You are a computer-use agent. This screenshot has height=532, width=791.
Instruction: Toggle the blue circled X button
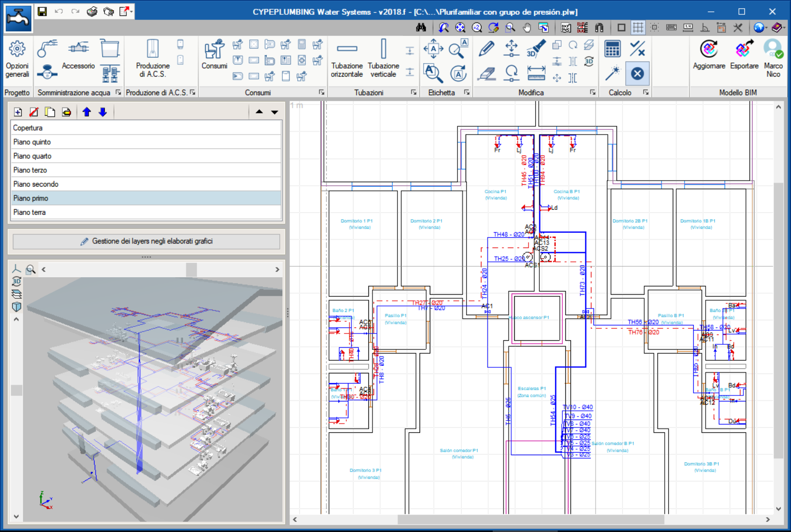click(x=638, y=74)
